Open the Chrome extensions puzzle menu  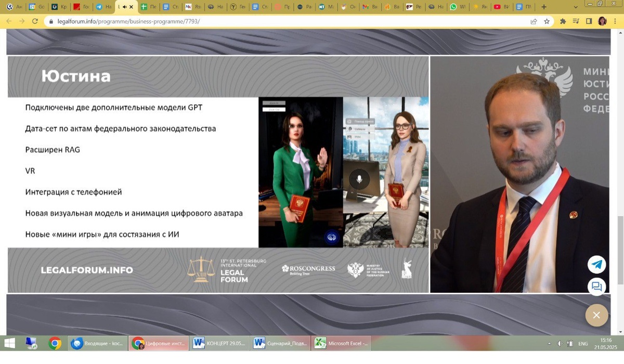[x=563, y=21]
